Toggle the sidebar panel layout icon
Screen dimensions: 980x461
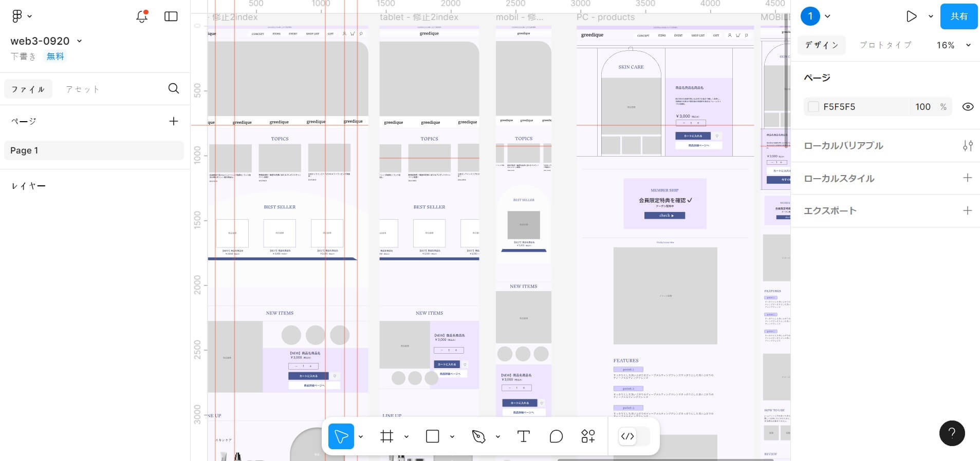click(x=171, y=16)
